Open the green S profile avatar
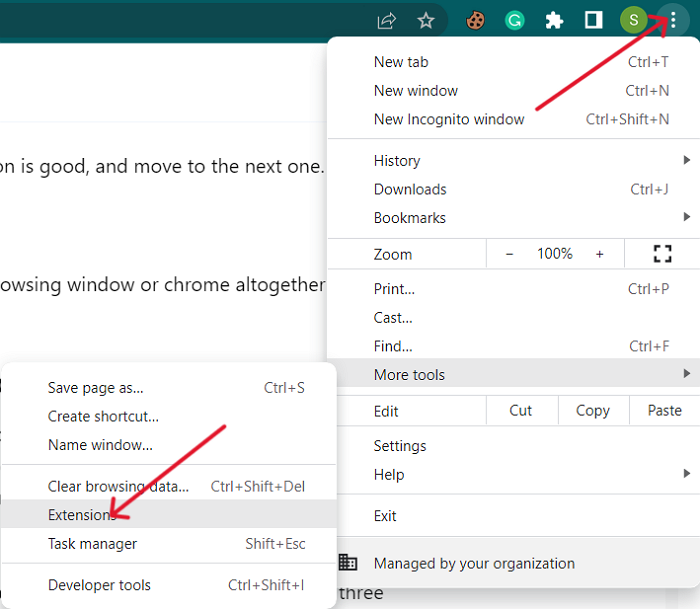This screenshot has width=700, height=609. click(633, 20)
